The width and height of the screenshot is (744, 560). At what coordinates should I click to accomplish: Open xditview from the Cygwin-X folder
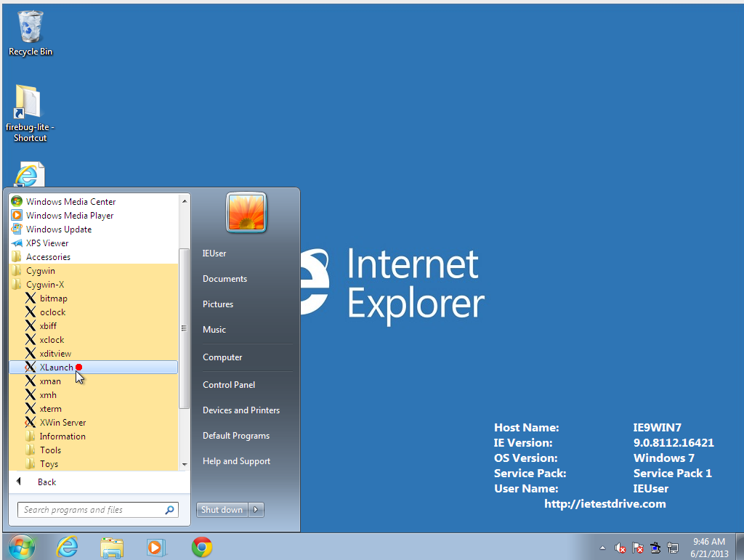[94, 353]
